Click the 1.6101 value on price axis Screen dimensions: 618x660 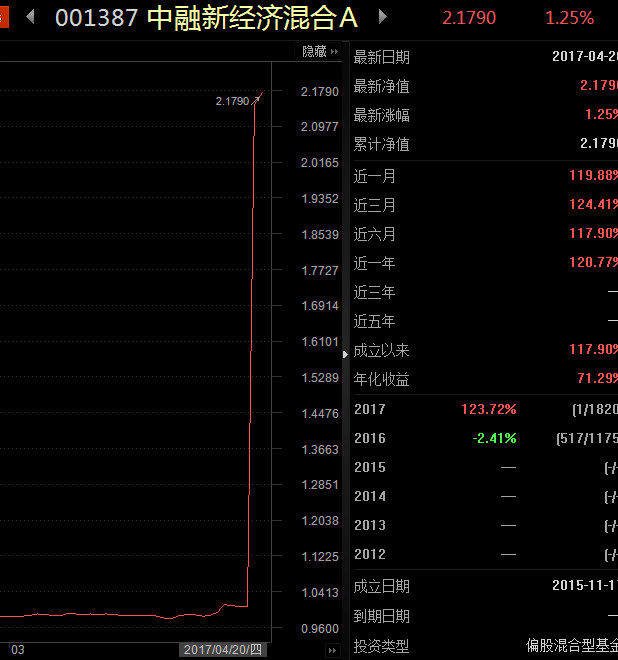pos(320,341)
